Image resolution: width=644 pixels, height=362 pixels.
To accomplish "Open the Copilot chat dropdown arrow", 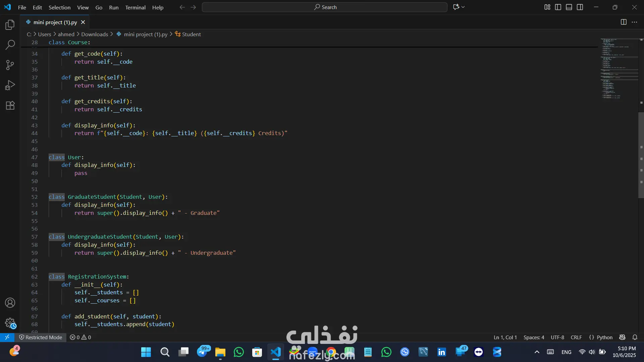I will tap(463, 7).
